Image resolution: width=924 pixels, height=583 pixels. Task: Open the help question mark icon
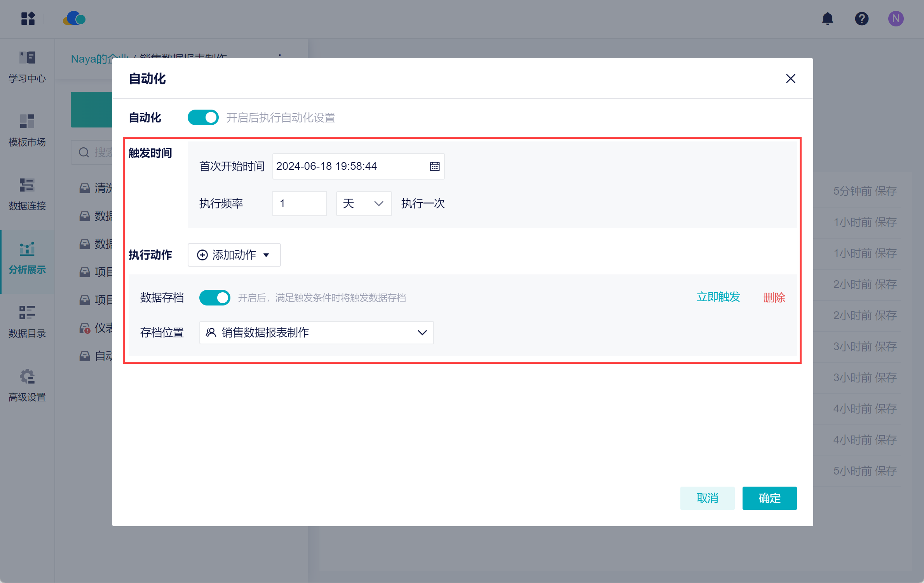[861, 19]
